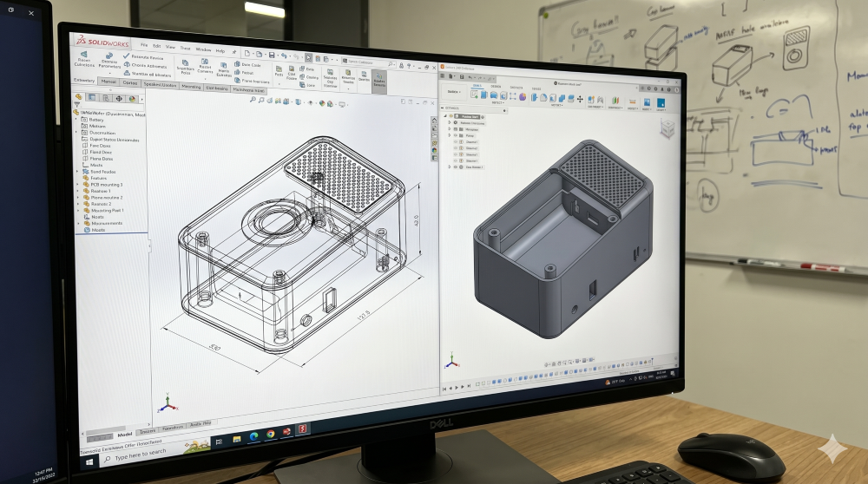Click the Fusion 360 data panel grid icon
This screenshot has width=868, height=484.
pyautogui.click(x=443, y=75)
